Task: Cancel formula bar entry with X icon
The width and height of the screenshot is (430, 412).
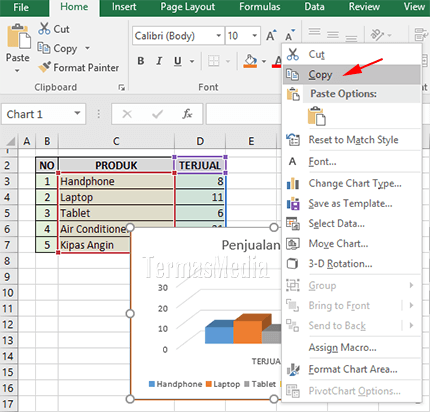Action: [127, 114]
